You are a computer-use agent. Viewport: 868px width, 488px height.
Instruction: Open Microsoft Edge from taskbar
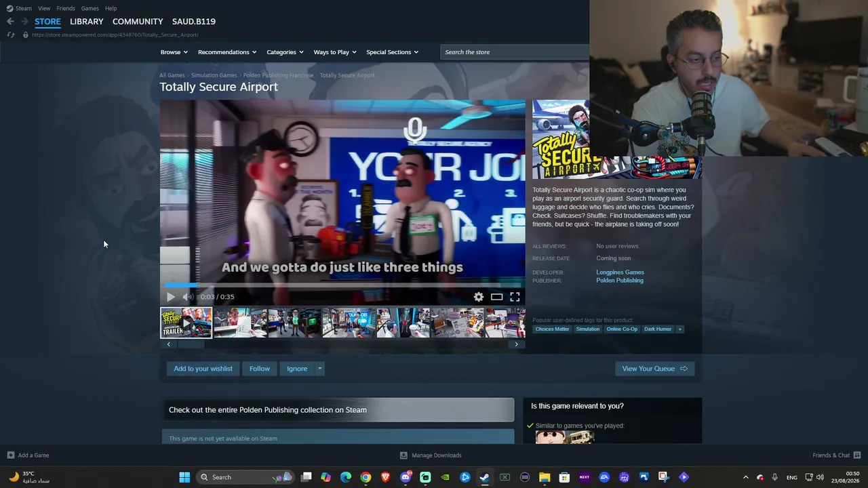346,477
